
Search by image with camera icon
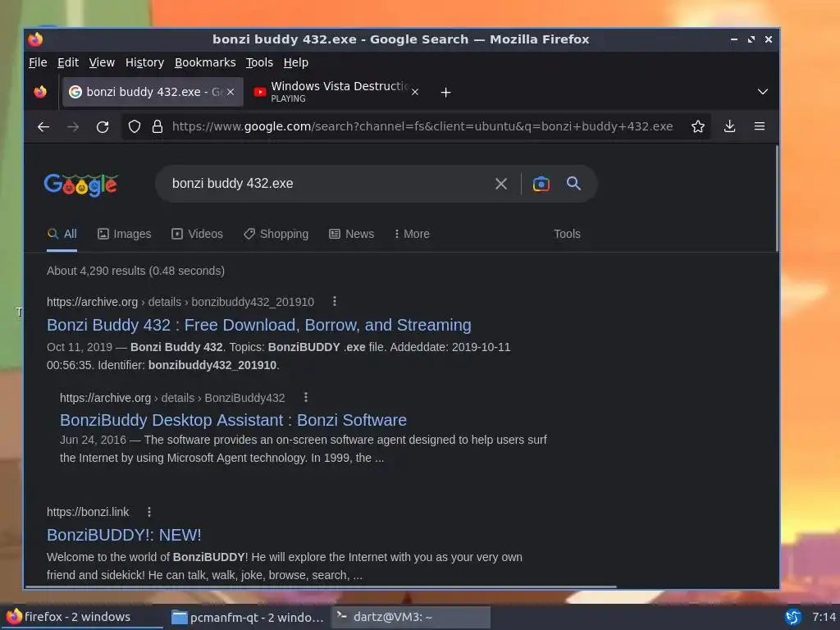pyautogui.click(x=541, y=184)
